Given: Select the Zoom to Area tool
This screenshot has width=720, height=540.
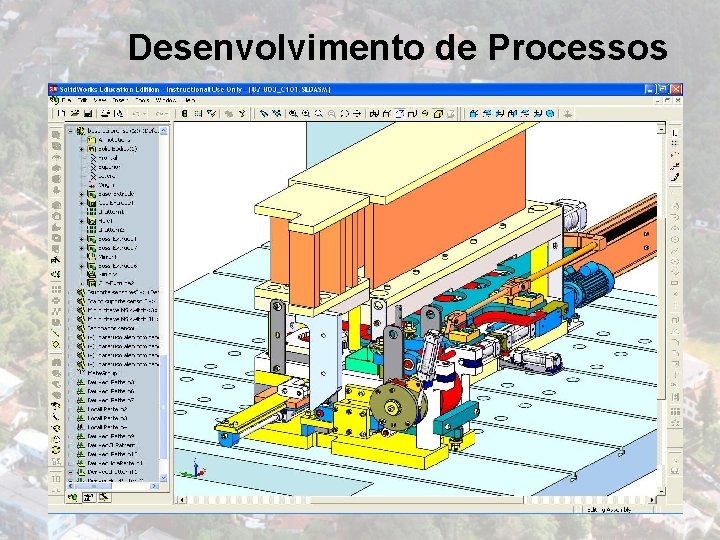Looking at the screenshot, I should pyautogui.click(x=306, y=113).
